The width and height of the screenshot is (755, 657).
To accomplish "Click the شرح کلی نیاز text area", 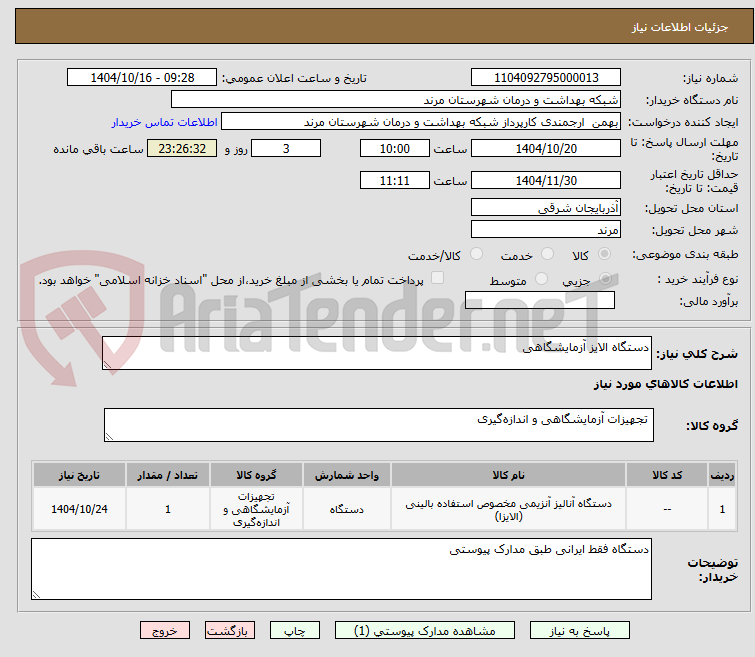I will pyautogui.click(x=377, y=353).
